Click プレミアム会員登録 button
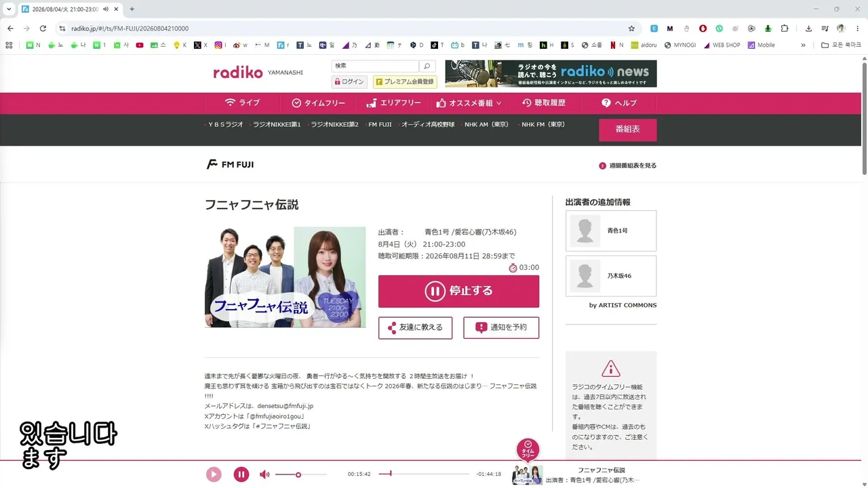868x488 pixels. point(405,82)
